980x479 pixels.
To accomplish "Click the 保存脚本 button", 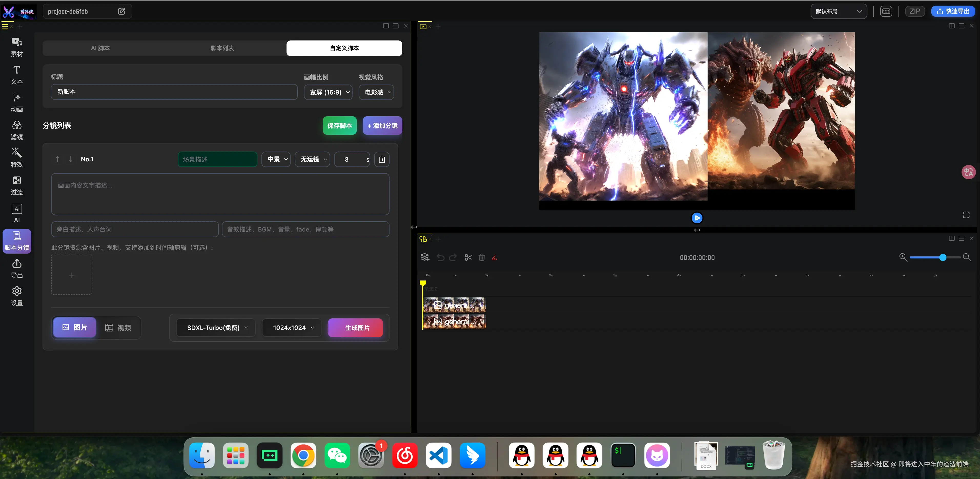I will [x=339, y=126].
